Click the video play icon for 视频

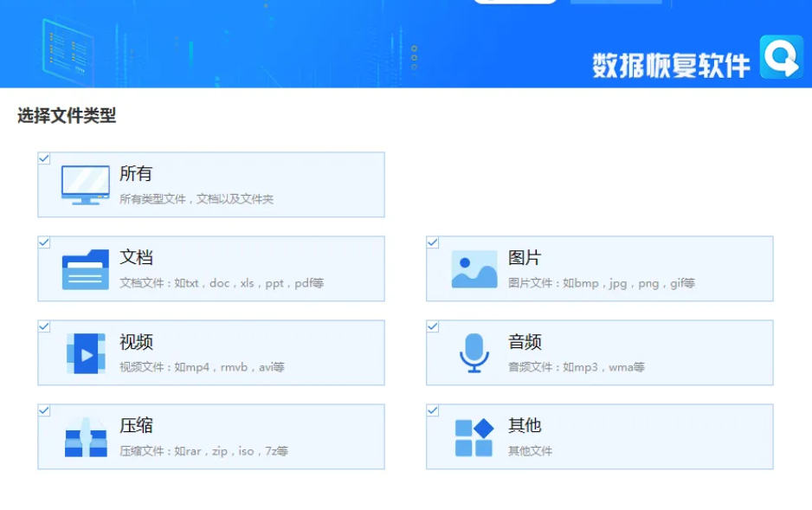point(85,353)
